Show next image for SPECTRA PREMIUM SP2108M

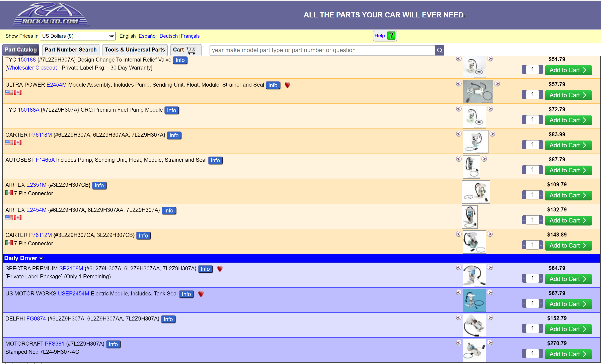[490, 267]
